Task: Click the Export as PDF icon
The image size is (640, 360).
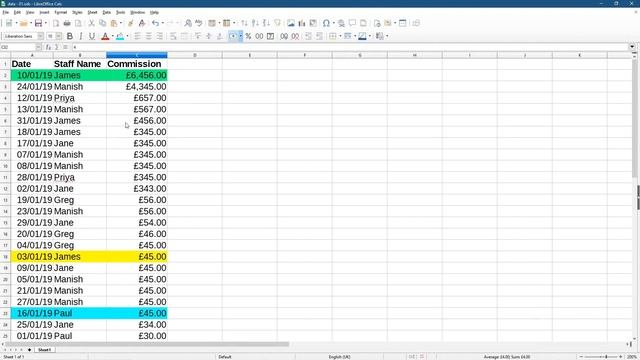Action: click(56, 23)
